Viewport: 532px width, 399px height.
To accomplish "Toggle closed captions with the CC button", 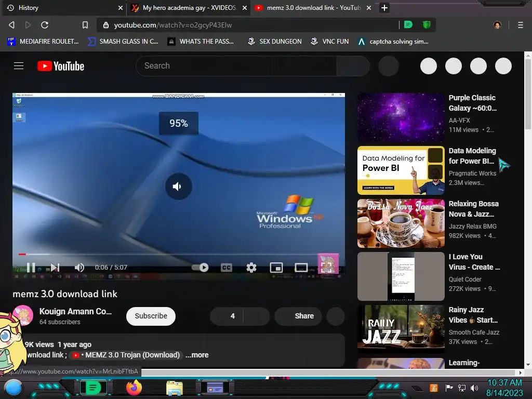I will (x=227, y=268).
